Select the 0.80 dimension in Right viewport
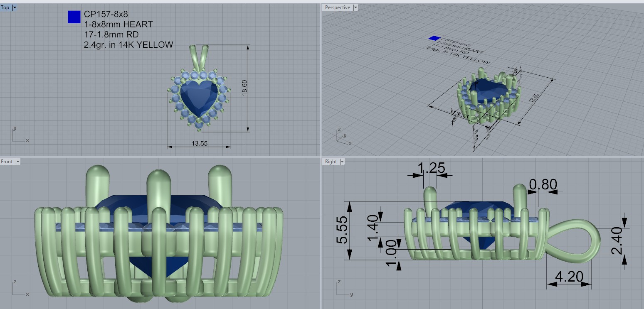Image resolution: width=644 pixels, height=309 pixels. 543,184
